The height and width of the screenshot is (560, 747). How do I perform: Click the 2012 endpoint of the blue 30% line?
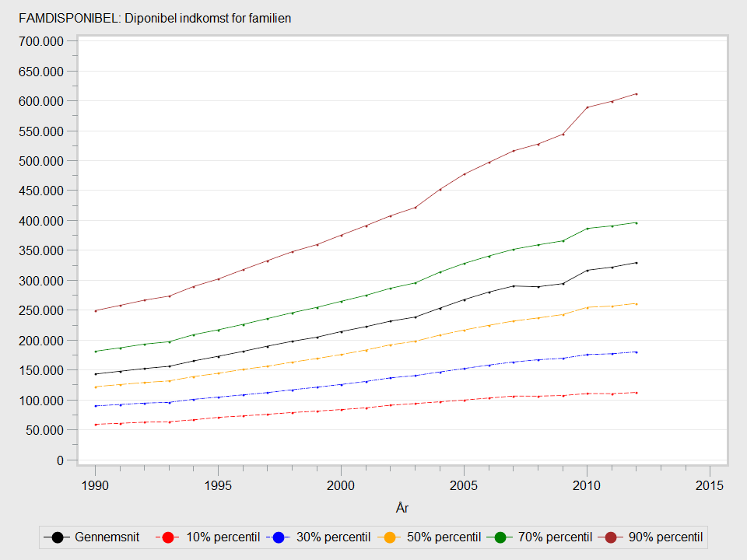(x=637, y=352)
